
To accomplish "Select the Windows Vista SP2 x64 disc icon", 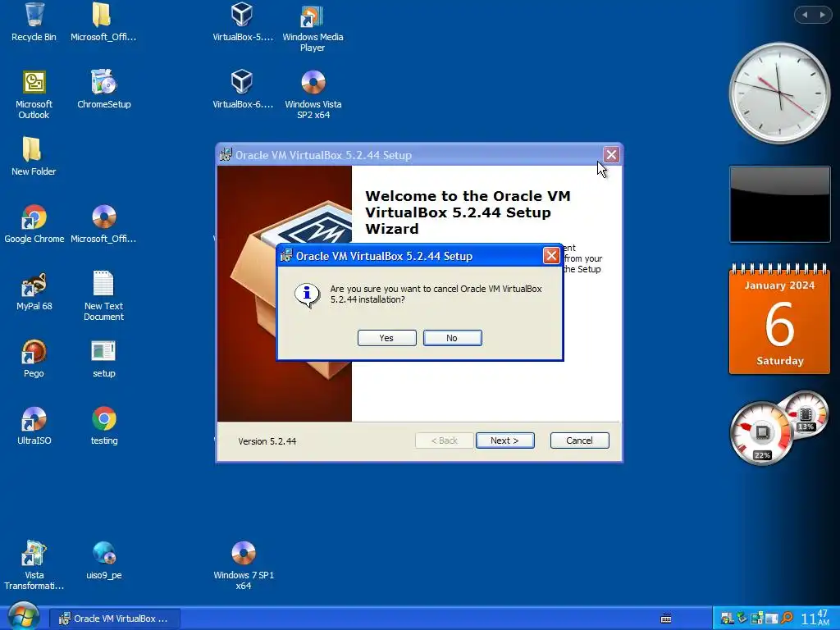I will point(313,95).
